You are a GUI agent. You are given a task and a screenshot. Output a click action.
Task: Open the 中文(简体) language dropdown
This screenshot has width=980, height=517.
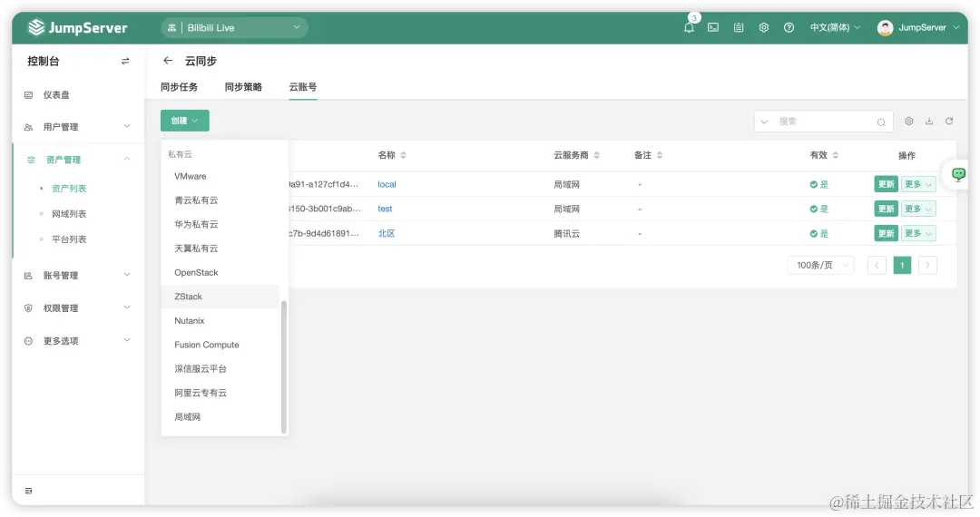pyautogui.click(x=835, y=27)
